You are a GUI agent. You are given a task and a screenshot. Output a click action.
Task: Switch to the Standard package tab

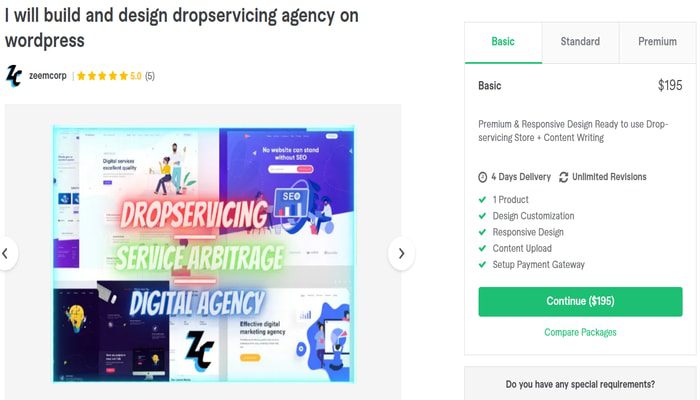580,42
